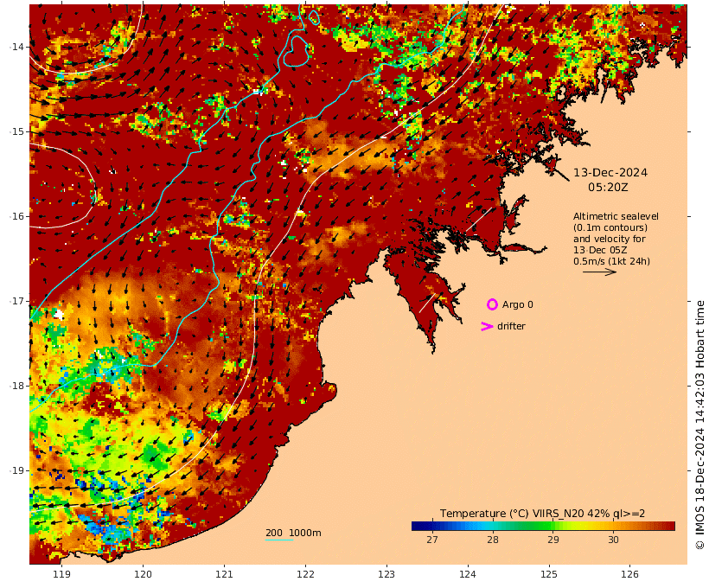Click the '200 1000m' depth contour label

pos(293,533)
